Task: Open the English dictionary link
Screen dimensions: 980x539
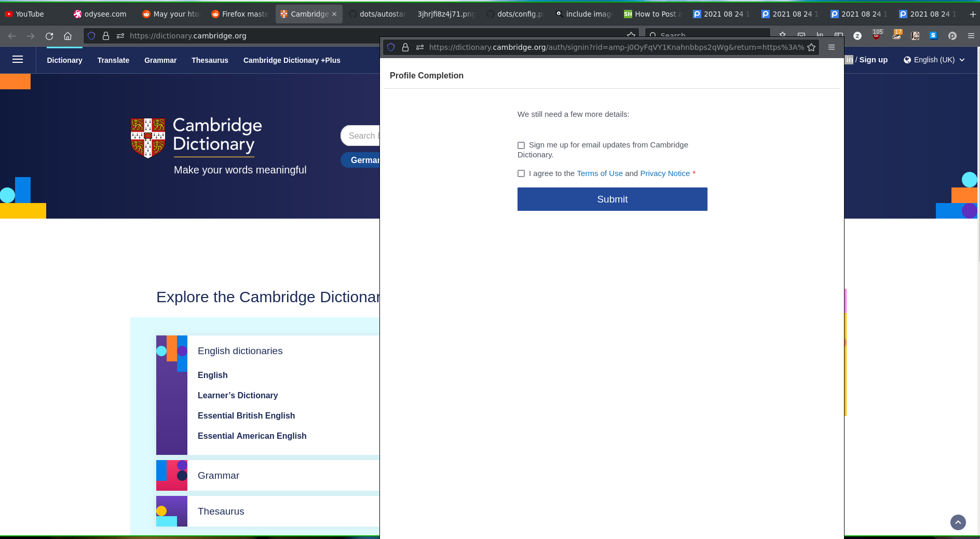Action: pos(213,375)
